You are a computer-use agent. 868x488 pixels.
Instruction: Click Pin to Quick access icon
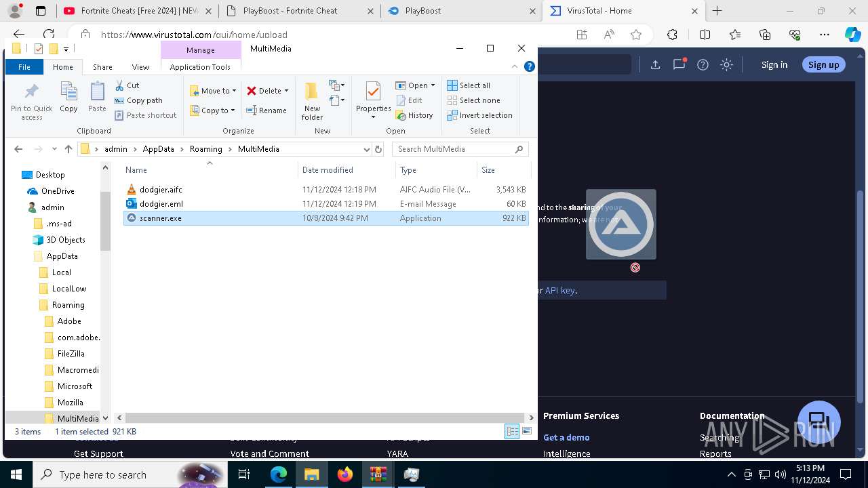pyautogui.click(x=31, y=102)
